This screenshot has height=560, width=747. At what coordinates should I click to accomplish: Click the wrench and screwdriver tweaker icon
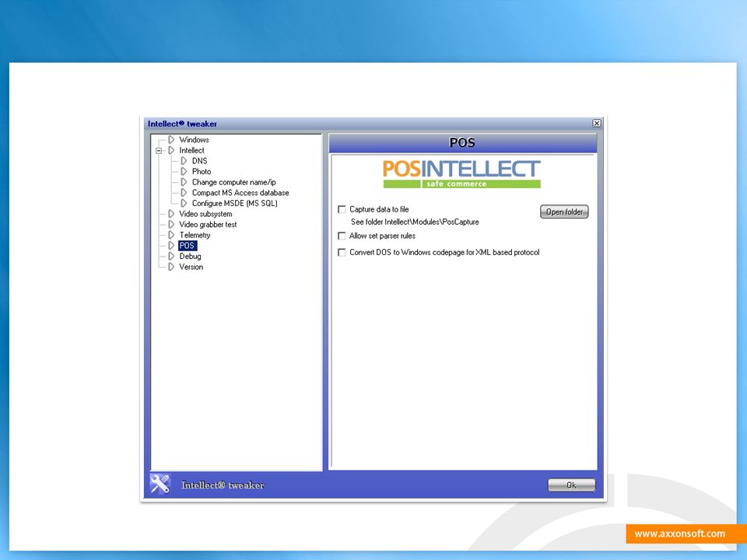160,485
